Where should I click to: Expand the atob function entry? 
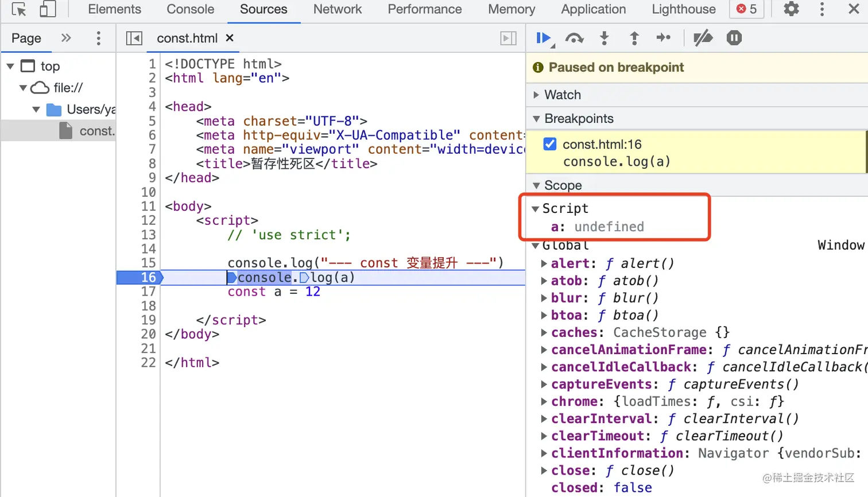[544, 281]
